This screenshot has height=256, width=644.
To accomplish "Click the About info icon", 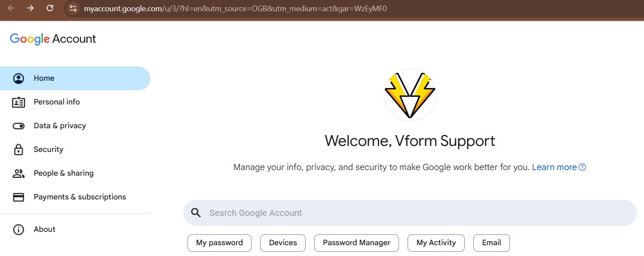I will [18, 229].
